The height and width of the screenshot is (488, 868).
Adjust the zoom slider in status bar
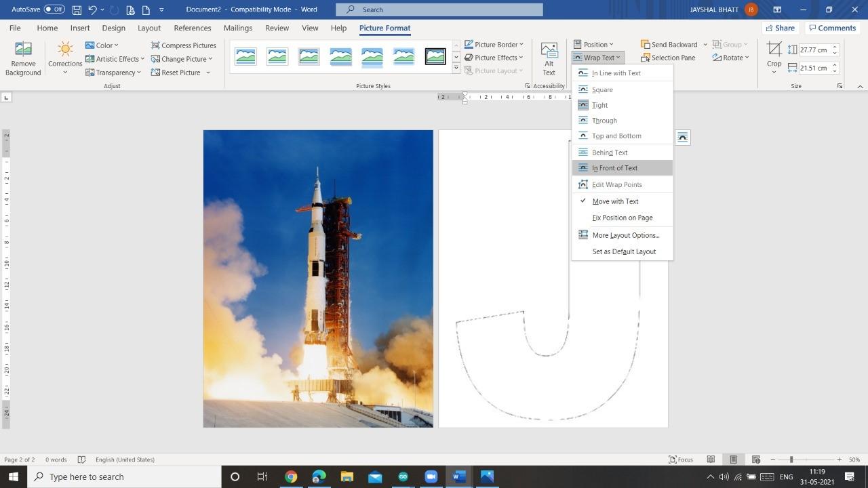[x=791, y=460]
